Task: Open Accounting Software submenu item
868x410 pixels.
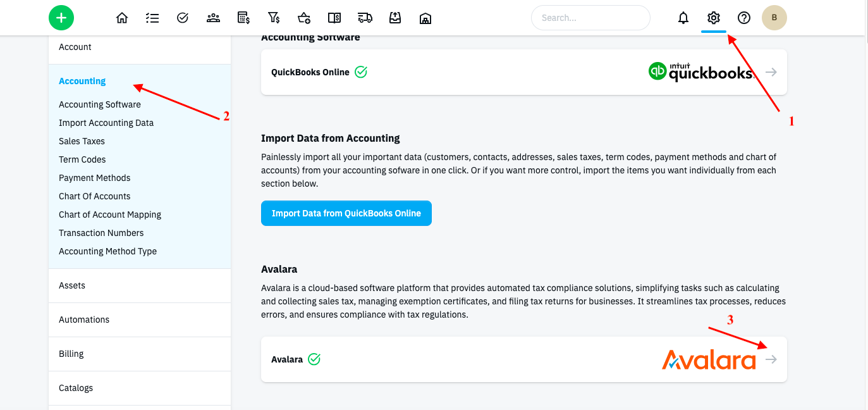Action: pos(100,104)
